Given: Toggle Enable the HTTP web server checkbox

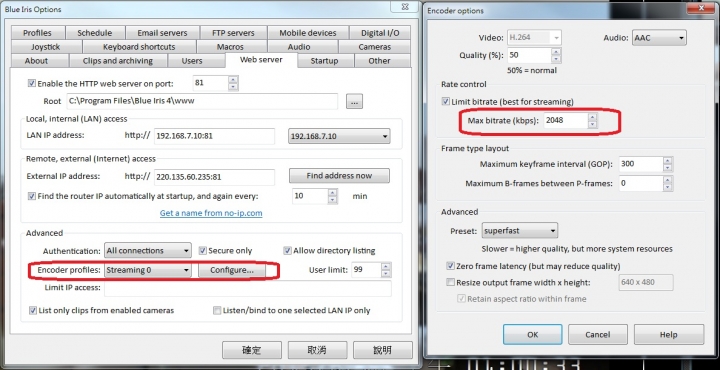Looking at the screenshot, I should [x=32, y=84].
